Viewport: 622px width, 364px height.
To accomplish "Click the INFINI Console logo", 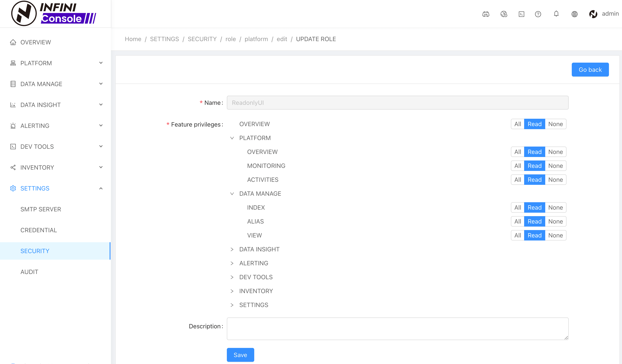I will [x=54, y=13].
